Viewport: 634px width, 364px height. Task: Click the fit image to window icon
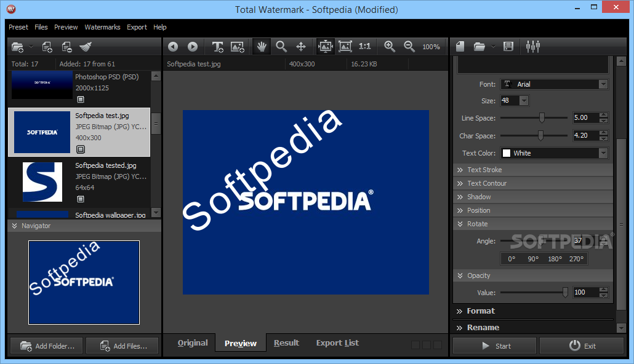326,47
